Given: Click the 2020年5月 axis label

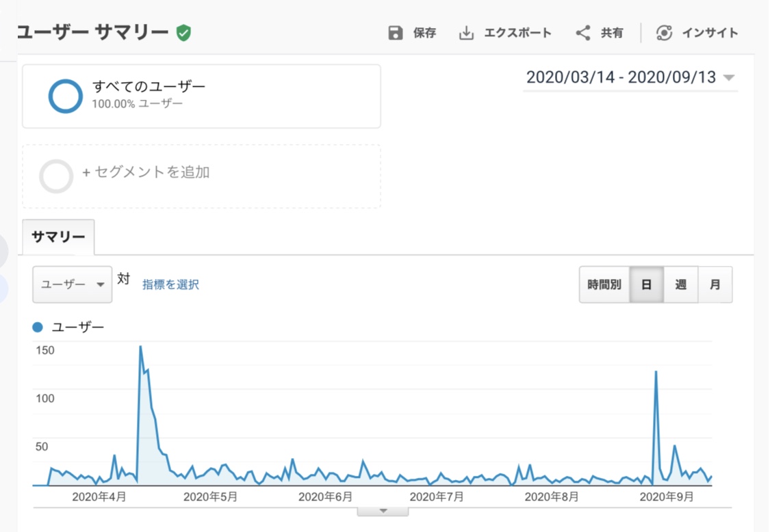Looking at the screenshot, I should (210, 497).
